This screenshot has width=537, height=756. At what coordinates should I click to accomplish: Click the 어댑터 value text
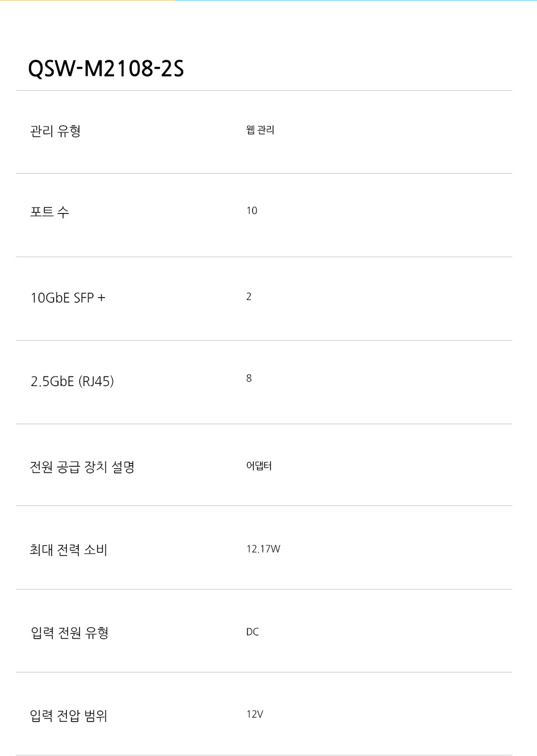click(x=259, y=465)
